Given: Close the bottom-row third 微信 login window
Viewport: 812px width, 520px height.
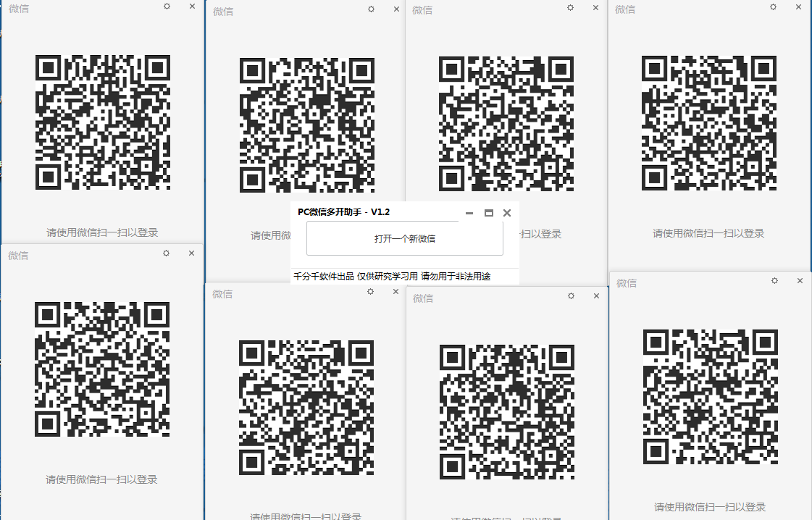Looking at the screenshot, I should click(x=596, y=295).
